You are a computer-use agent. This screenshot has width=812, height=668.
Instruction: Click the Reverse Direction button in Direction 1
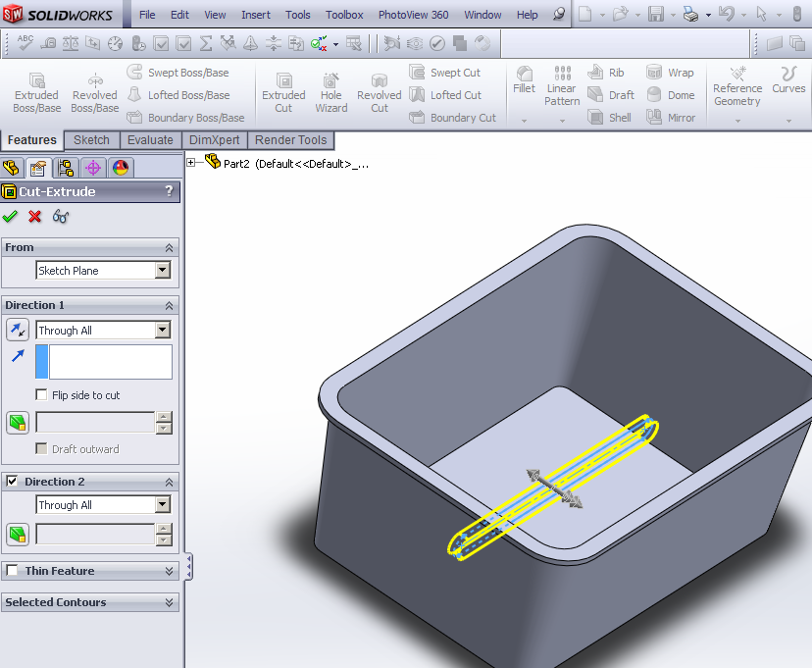tap(18, 330)
